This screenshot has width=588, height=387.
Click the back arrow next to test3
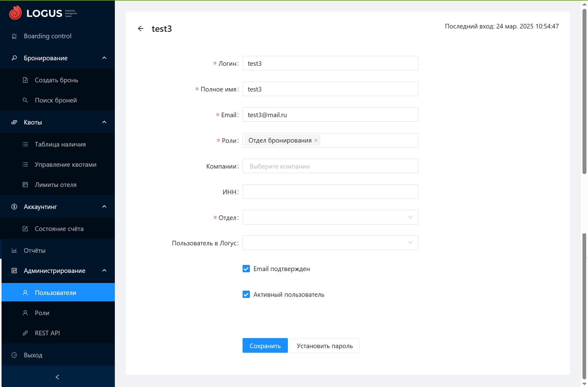141,28
